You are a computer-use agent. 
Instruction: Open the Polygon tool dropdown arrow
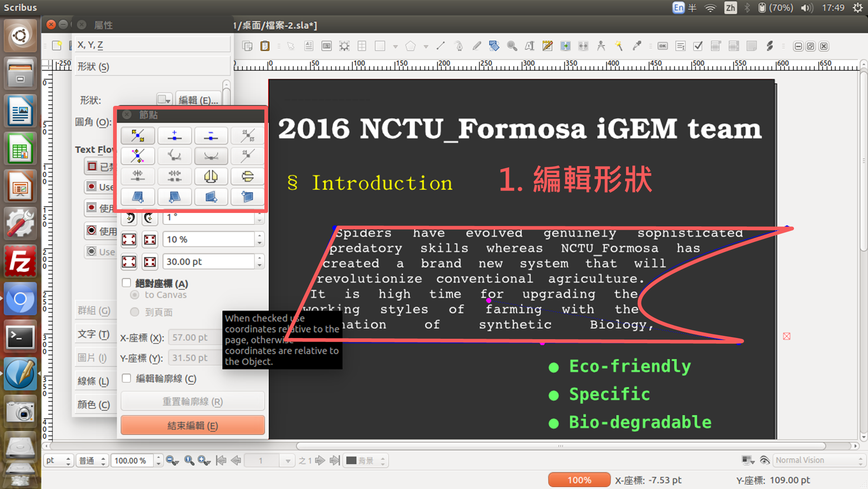click(426, 46)
